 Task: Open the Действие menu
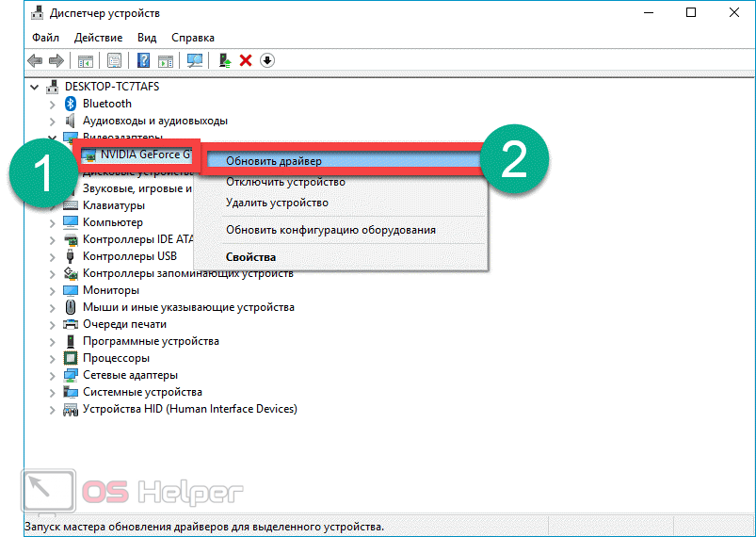99,38
